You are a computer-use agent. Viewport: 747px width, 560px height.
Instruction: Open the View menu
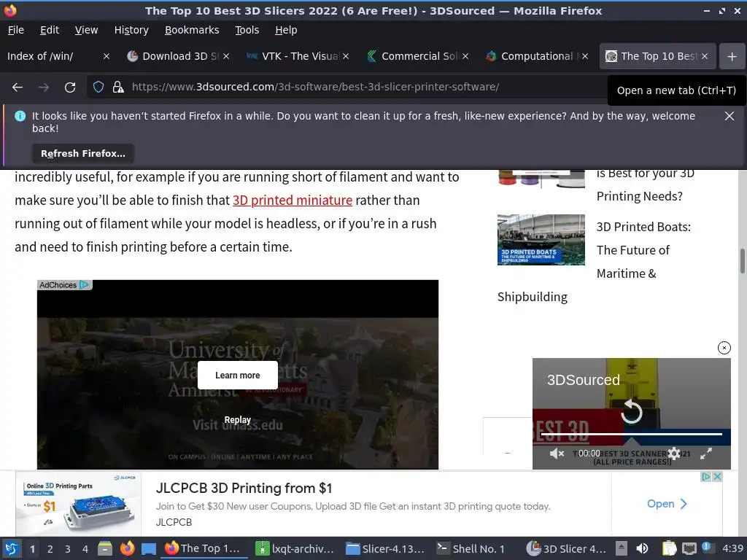[x=86, y=30]
